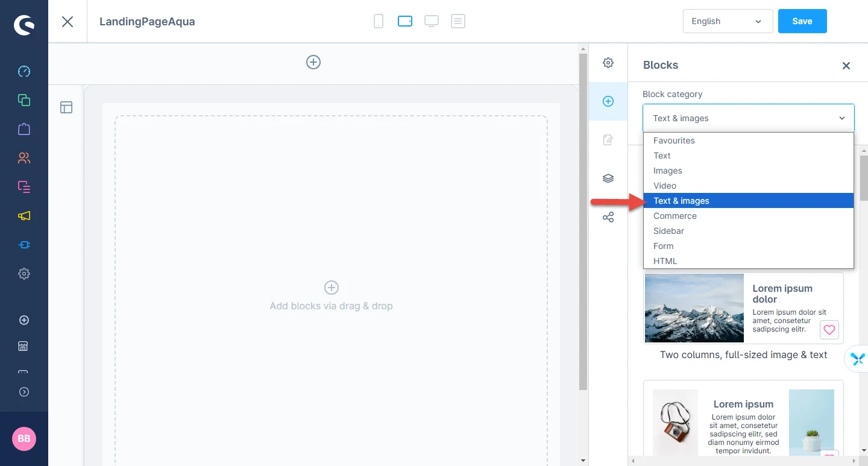Image resolution: width=868 pixels, height=466 pixels.
Task: Choose Favourites in block category list
Action: 674,140
